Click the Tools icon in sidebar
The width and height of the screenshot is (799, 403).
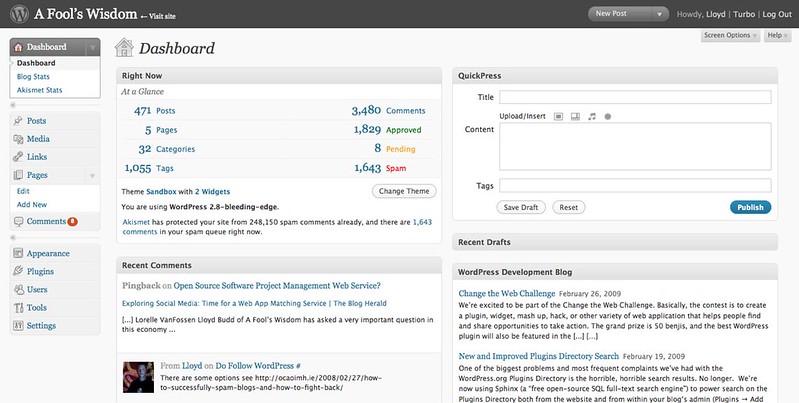[x=18, y=308]
